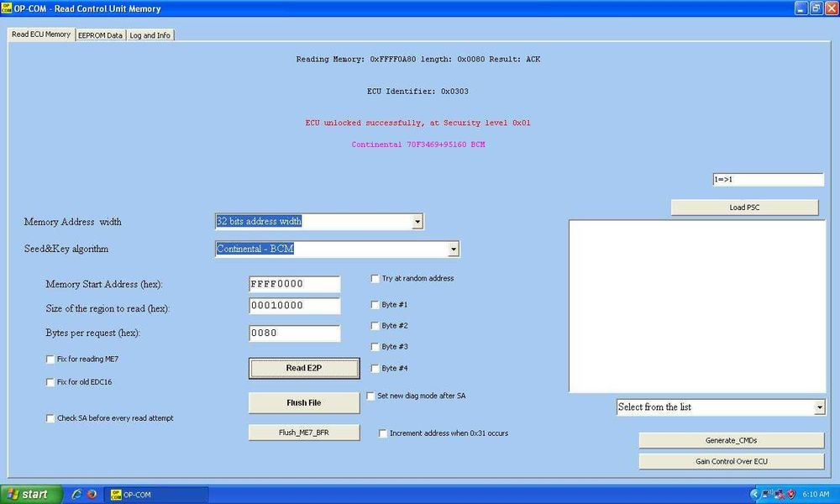Viewport: 840px width, 504px height.
Task: Switch to the Read ECU Memory tab
Action: point(41,34)
